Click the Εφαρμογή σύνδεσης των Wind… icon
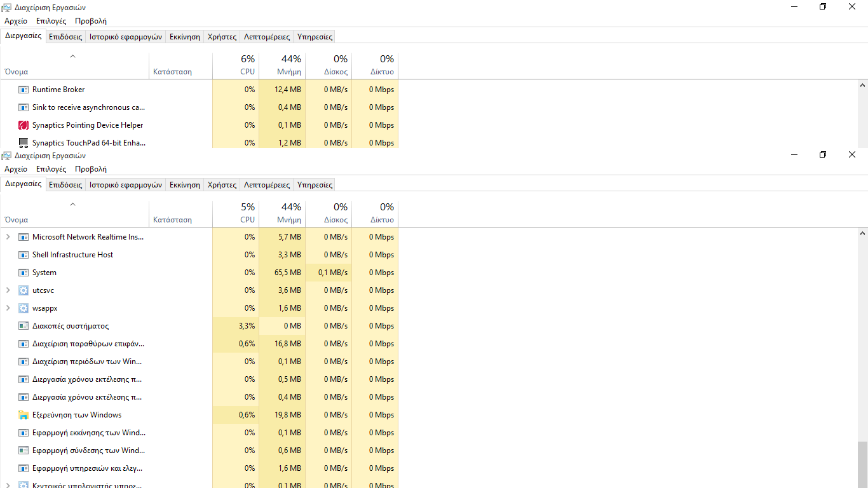 click(x=24, y=451)
